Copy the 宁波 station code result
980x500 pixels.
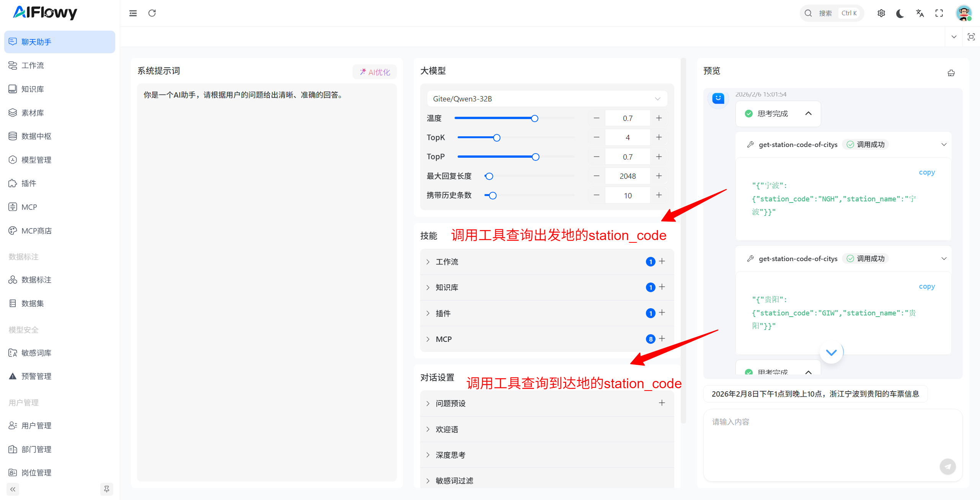click(x=926, y=172)
